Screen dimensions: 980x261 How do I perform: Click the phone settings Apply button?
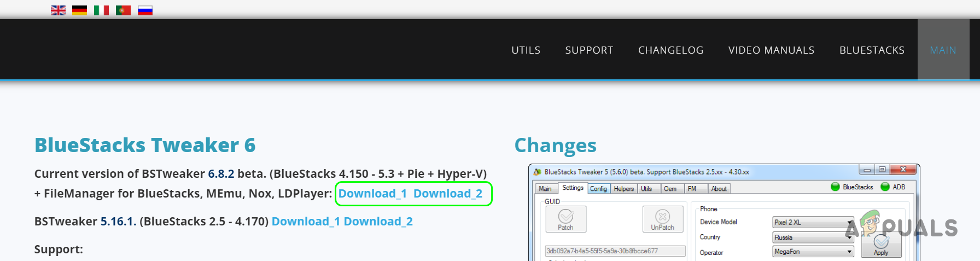click(x=881, y=245)
